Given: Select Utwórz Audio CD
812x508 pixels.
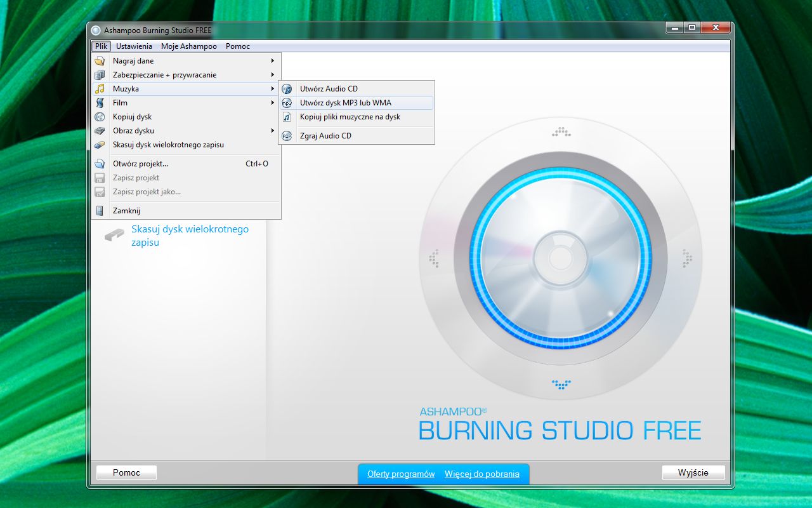Looking at the screenshot, I should click(x=357, y=89).
